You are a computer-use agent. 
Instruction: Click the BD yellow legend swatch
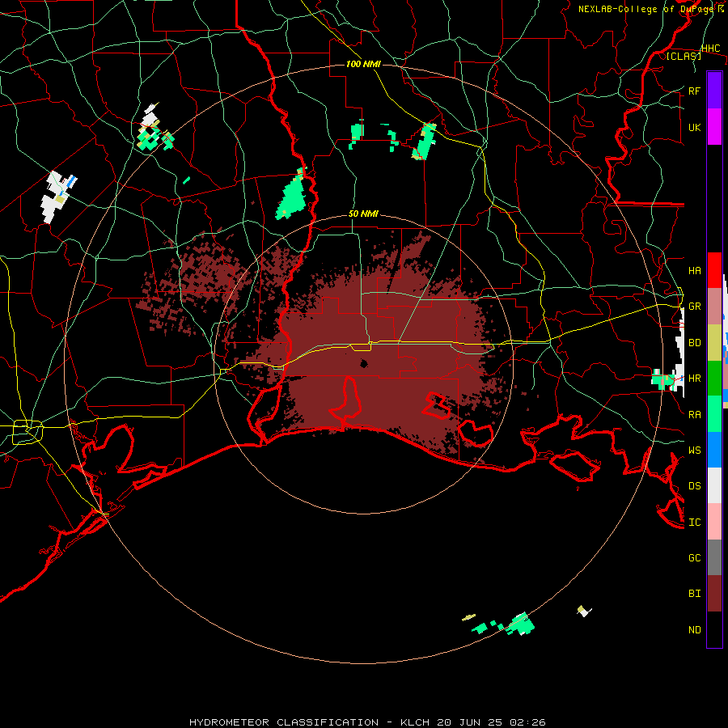(x=714, y=342)
